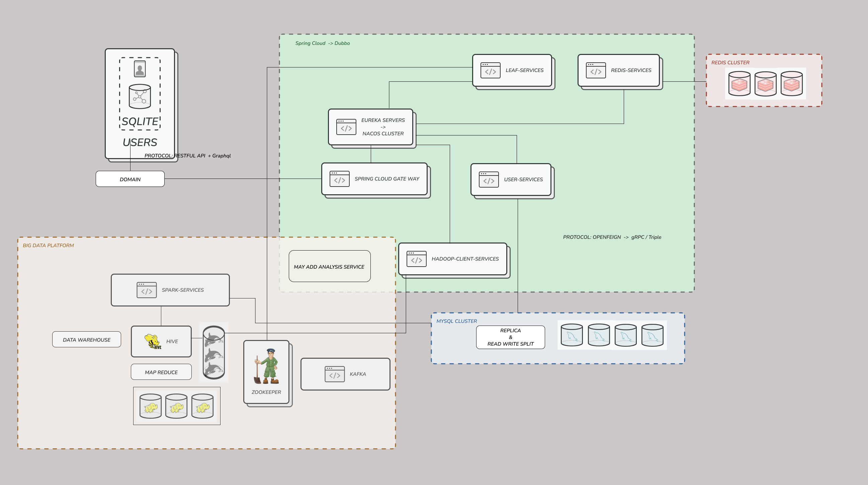Select the code icon in USER-SERVICES
The width and height of the screenshot is (868, 485).
(489, 180)
